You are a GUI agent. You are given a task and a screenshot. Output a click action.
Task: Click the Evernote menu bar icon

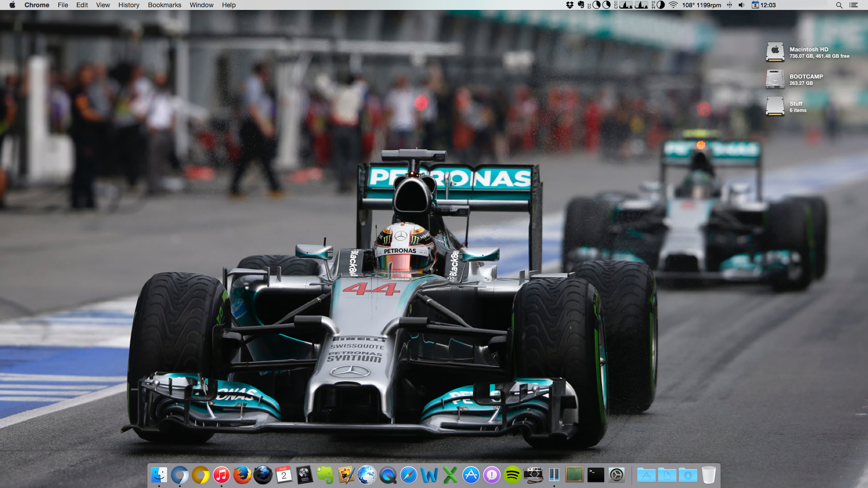(581, 5)
